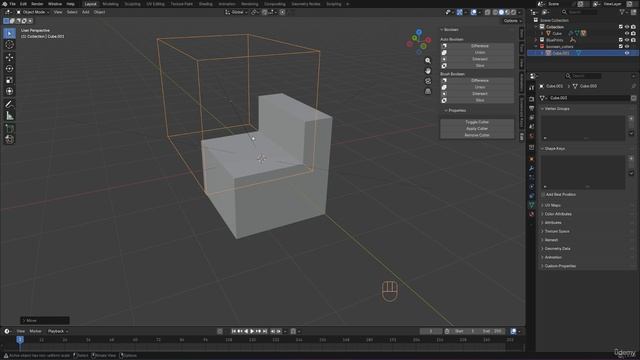This screenshot has width=640, height=360.
Task: Select the Add Cube tool
Action: pos(9,128)
